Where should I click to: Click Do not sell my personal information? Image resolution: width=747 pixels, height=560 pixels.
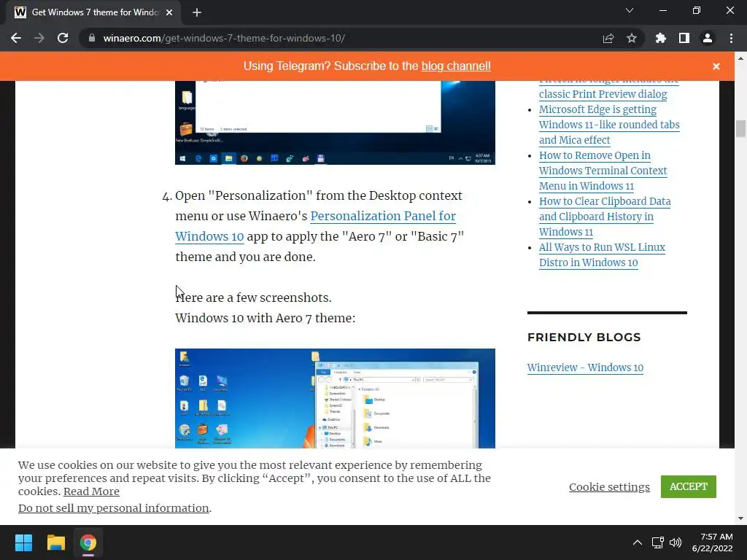pos(113,508)
